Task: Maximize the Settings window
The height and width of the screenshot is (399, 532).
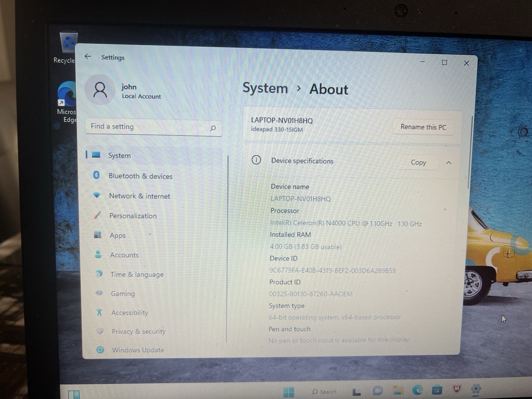Action: pyautogui.click(x=444, y=63)
